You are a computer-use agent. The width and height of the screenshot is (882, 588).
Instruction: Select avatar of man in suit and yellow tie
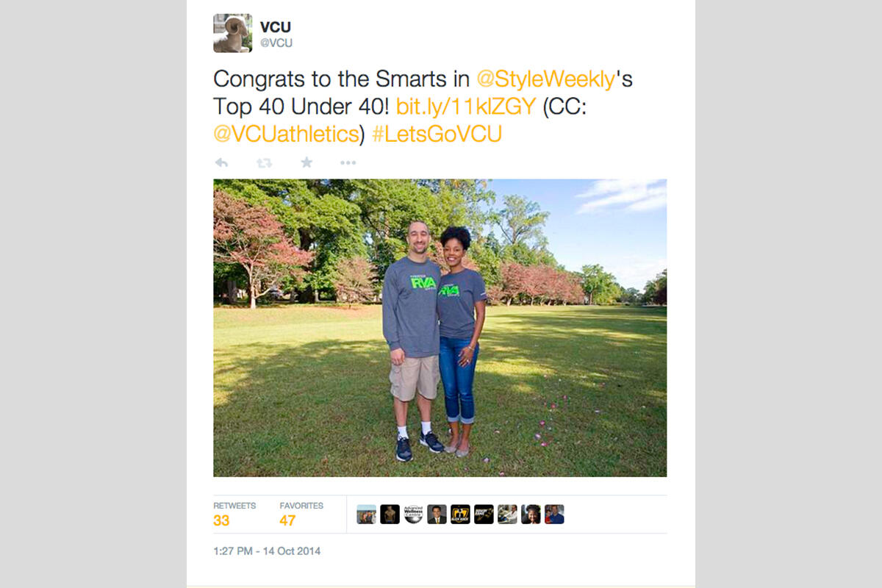(437, 514)
